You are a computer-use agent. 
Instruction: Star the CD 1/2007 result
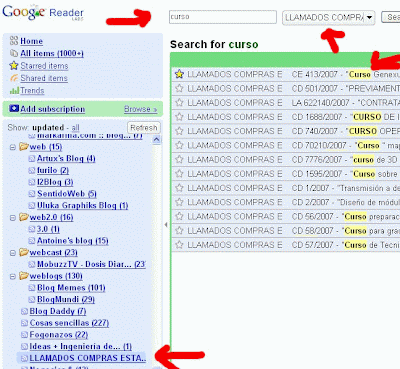pos(179,188)
